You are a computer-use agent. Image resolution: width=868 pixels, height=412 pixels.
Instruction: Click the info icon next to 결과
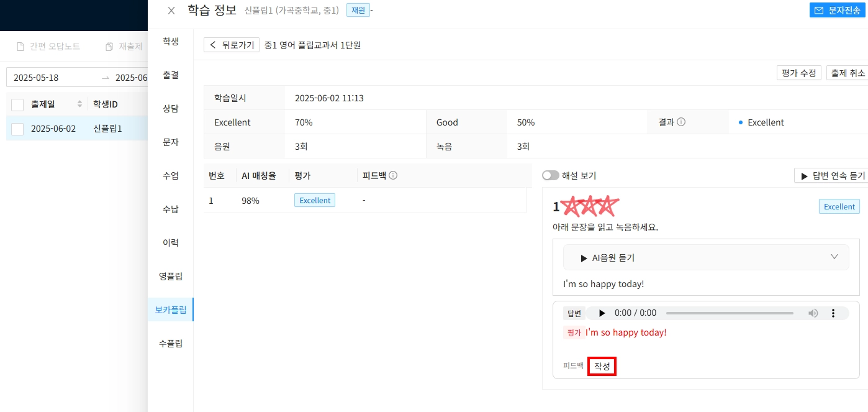tap(681, 122)
